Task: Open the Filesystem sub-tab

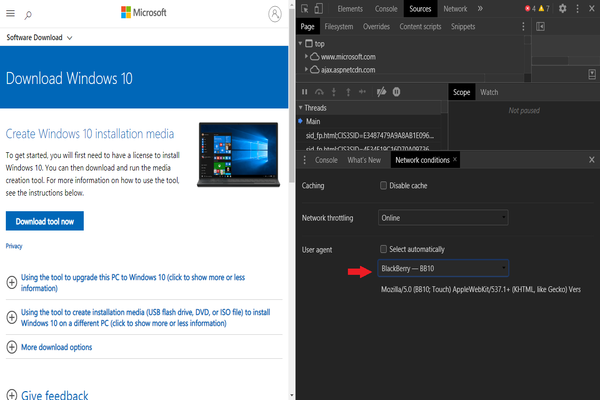Action: pos(339,26)
